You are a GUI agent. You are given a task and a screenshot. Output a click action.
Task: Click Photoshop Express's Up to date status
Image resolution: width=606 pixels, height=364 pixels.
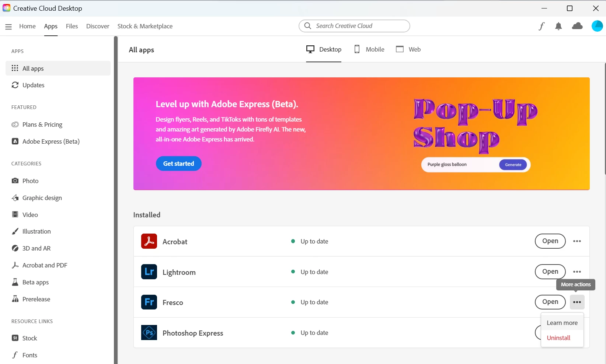(x=310, y=333)
